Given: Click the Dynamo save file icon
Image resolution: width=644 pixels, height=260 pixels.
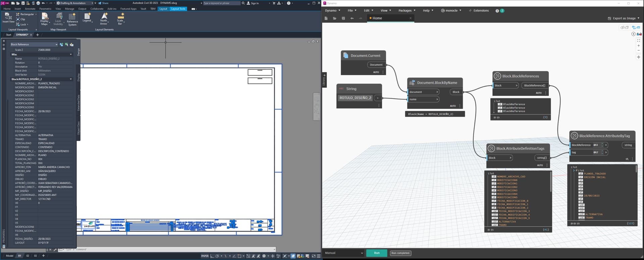Looking at the screenshot, I should point(343,18).
